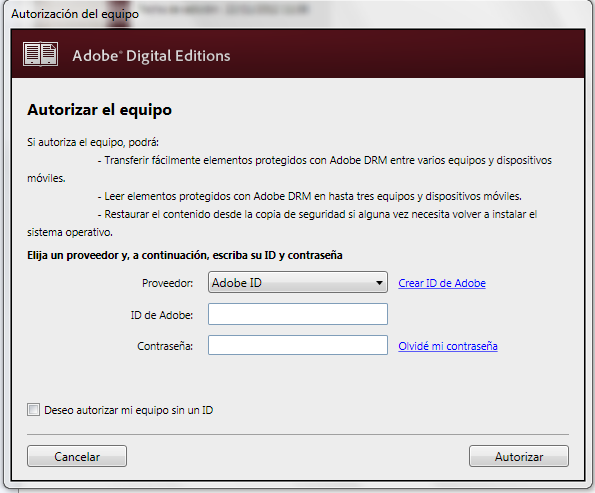Click the instruction 'Elija un proveedor y, a continuación'
The width and height of the screenshot is (595, 493).
[185, 255]
